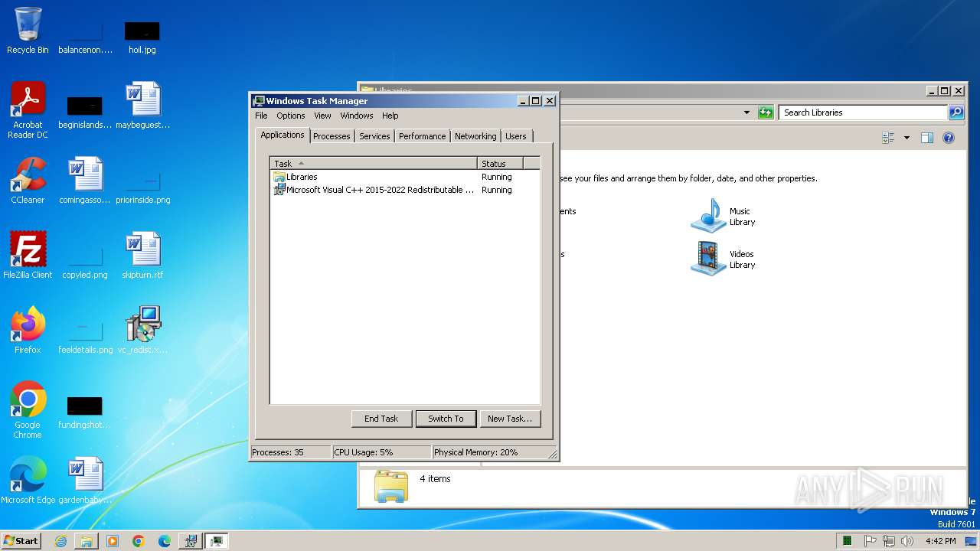980x551 pixels.
Task: Sort by the Status column header
Action: tap(501, 163)
